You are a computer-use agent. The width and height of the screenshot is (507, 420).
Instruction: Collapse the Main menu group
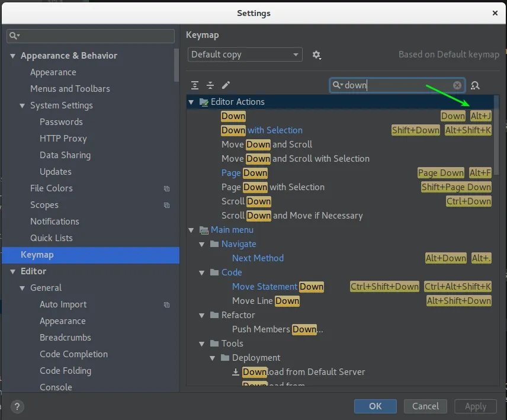[x=191, y=230]
